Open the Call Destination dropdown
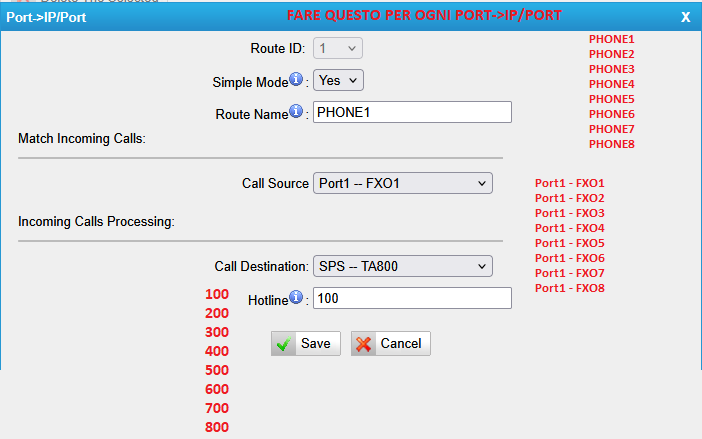This screenshot has height=439, width=702. click(403, 266)
